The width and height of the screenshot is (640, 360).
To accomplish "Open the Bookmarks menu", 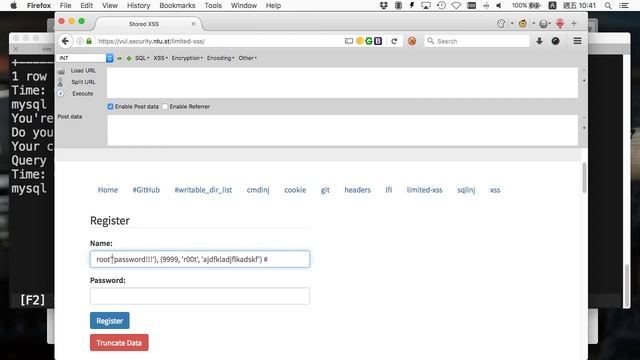I will pyautogui.click(x=177, y=5).
